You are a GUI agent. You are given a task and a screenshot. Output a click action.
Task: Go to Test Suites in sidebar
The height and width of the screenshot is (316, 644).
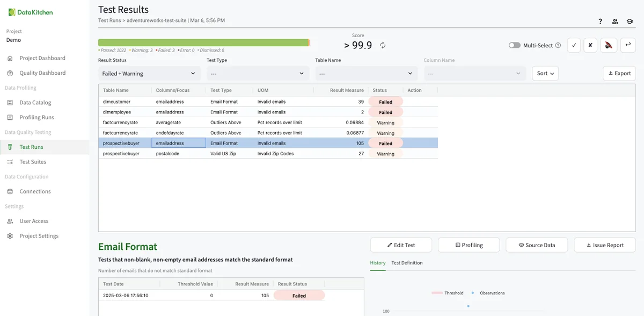33,162
